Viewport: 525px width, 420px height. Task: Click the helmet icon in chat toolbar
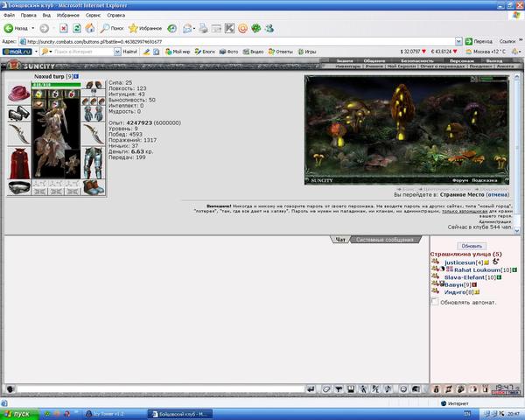click(x=416, y=389)
